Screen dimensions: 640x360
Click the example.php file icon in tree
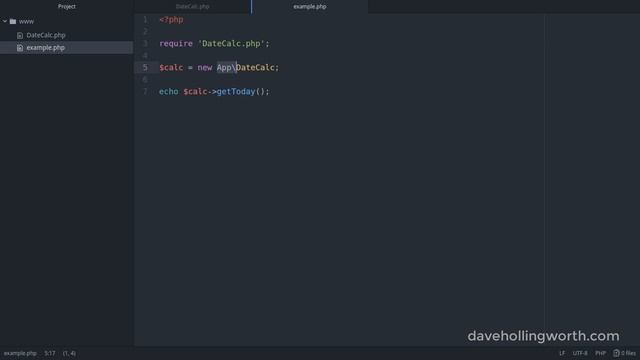pos(20,48)
